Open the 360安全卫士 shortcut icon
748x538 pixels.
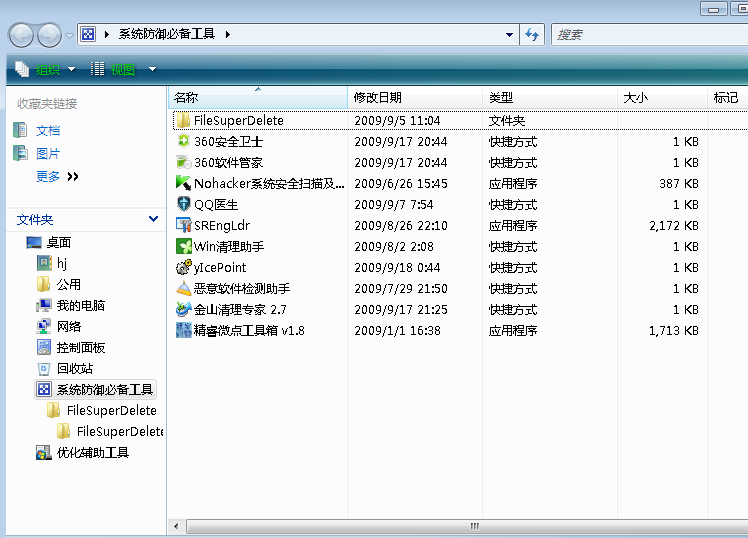tap(183, 142)
